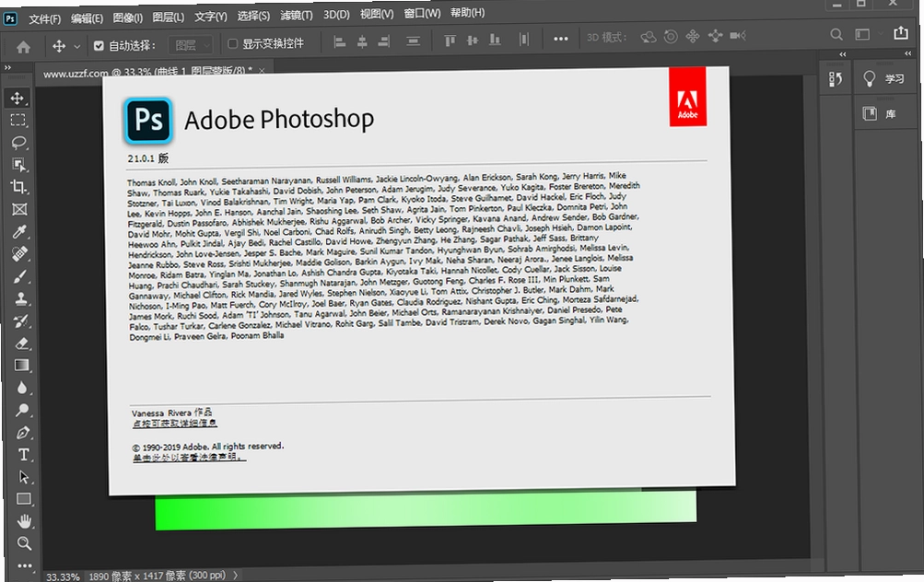The height and width of the screenshot is (582, 924).
Task: Select the Object Selection tool
Action: coord(18,165)
